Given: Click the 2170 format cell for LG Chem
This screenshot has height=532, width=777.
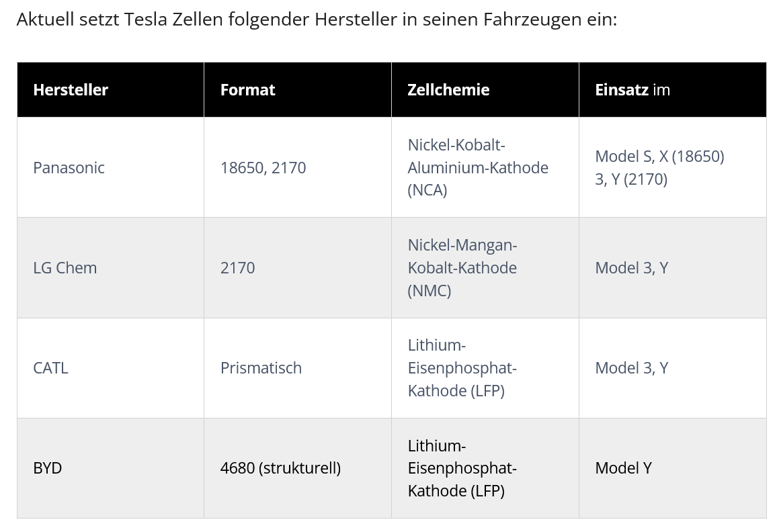Looking at the screenshot, I should click(237, 267).
